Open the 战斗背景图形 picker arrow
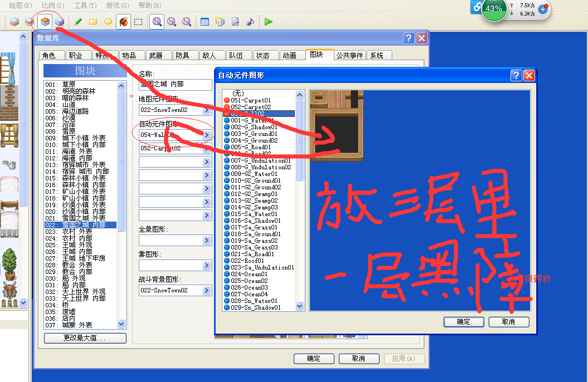 click(x=207, y=290)
